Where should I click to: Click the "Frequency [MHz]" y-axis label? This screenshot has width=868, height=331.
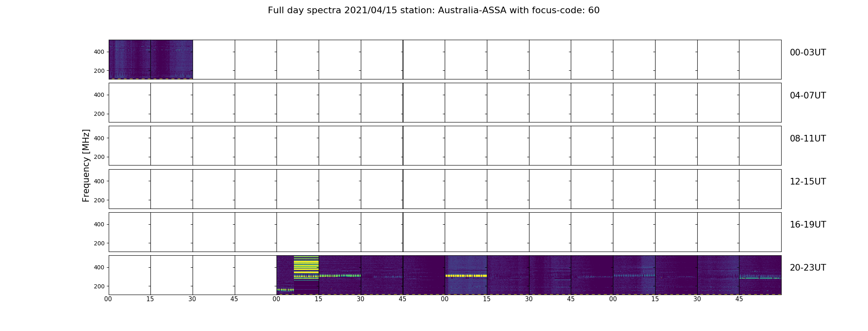pyautogui.click(x=86, y=165)
